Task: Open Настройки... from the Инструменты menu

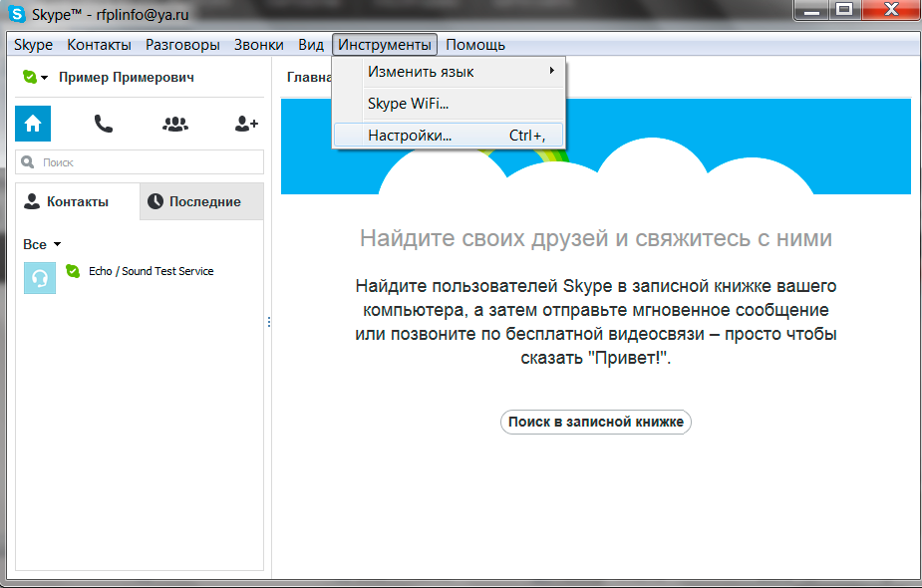Action: (449, 136)
